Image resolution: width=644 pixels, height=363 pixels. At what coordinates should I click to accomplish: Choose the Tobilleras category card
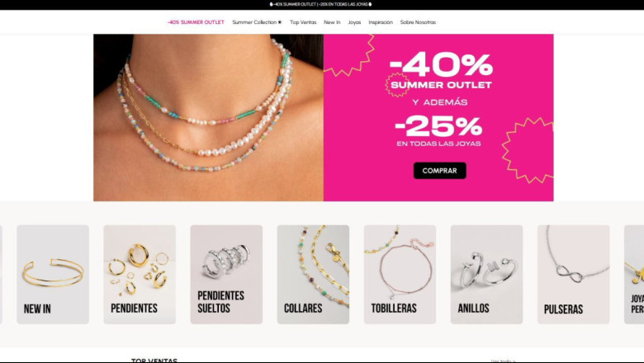point(400,275)
